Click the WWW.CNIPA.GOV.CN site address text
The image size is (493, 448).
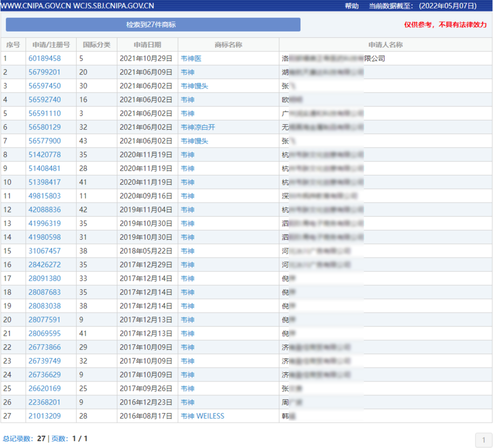[x=36, y=6]
